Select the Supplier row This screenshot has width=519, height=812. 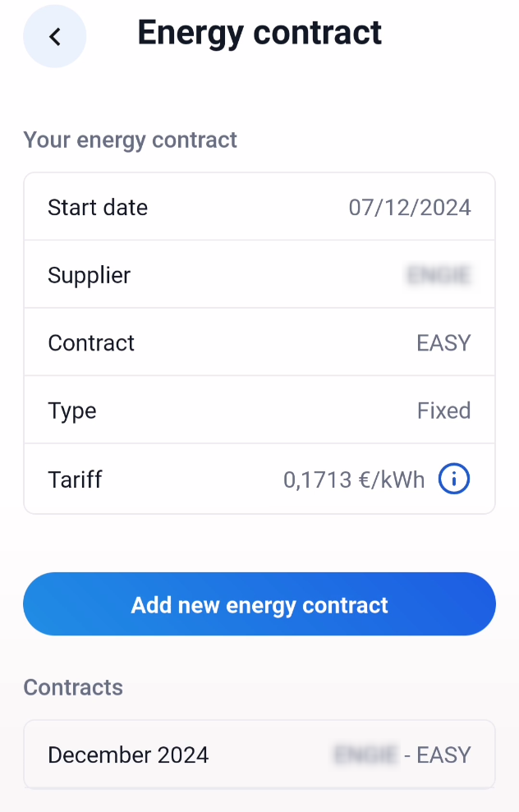259,274
